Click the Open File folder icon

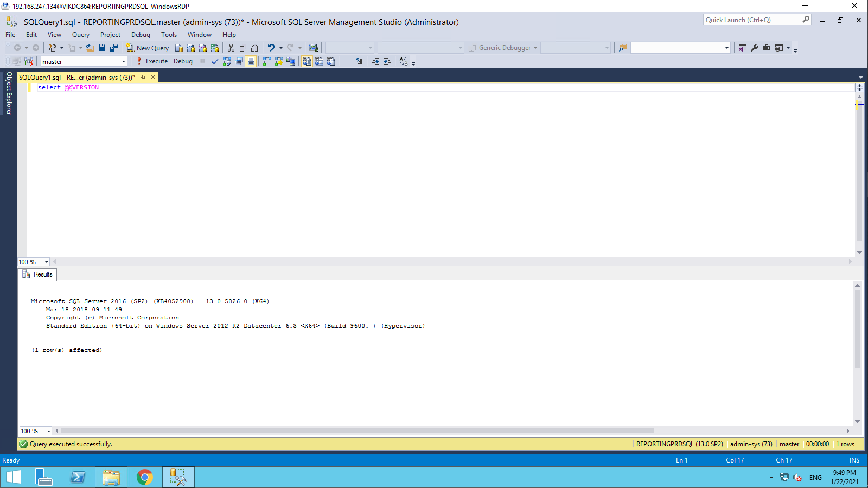(x=90, y=48)
